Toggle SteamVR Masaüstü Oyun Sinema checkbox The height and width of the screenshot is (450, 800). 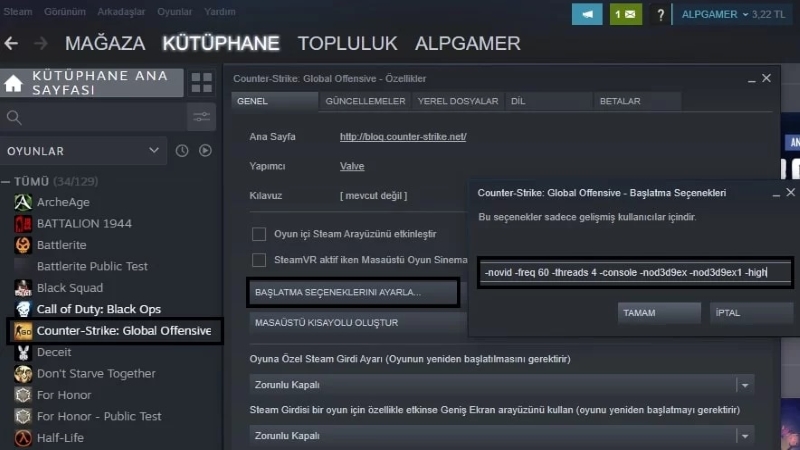(259, 260)
